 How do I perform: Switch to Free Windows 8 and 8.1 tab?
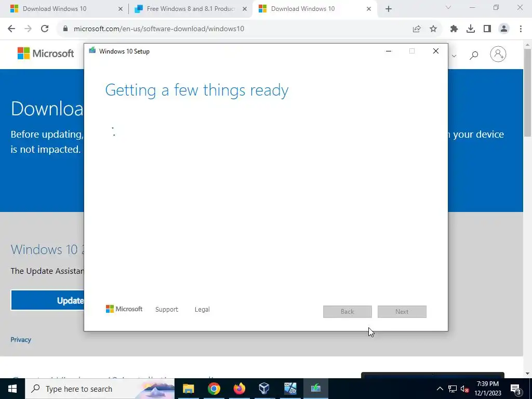pos(190,9)
